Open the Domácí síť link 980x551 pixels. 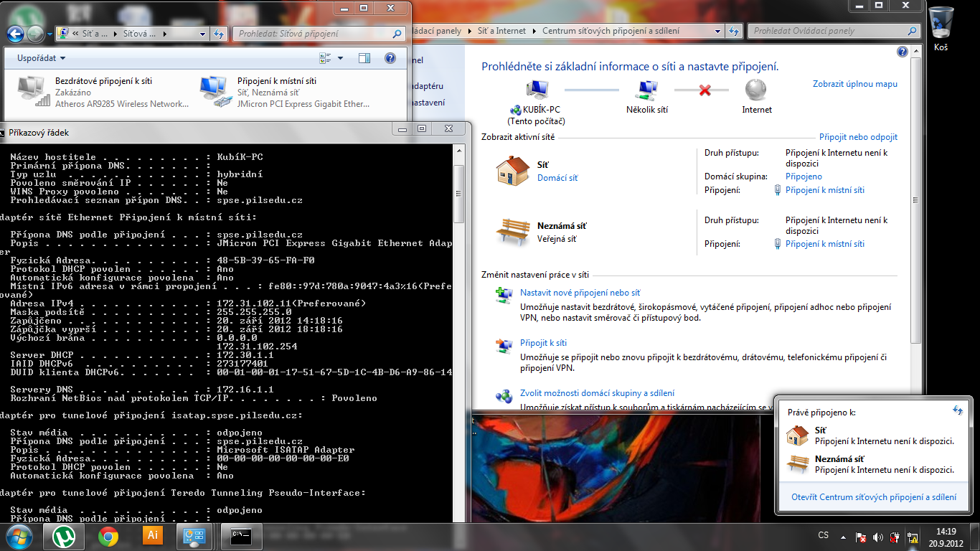tap(557, 178)
